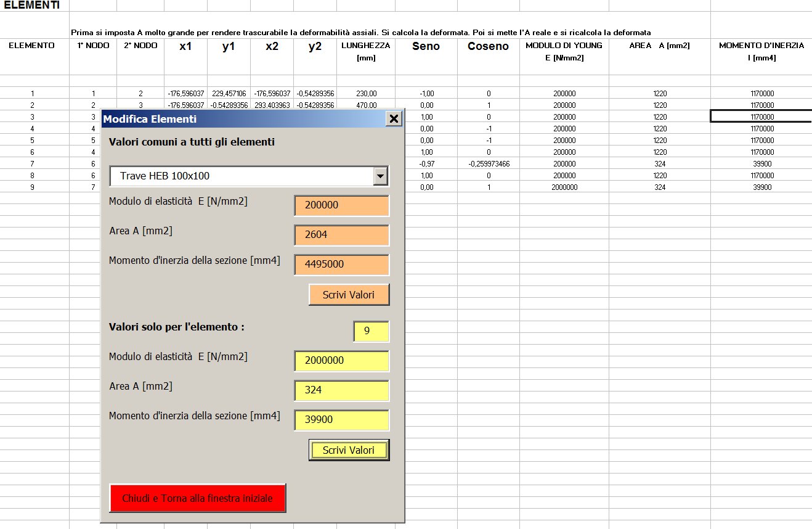Select the note about 'A molto grande'
The width and height of the screenshot is (812, 529).
coord(361,32)
